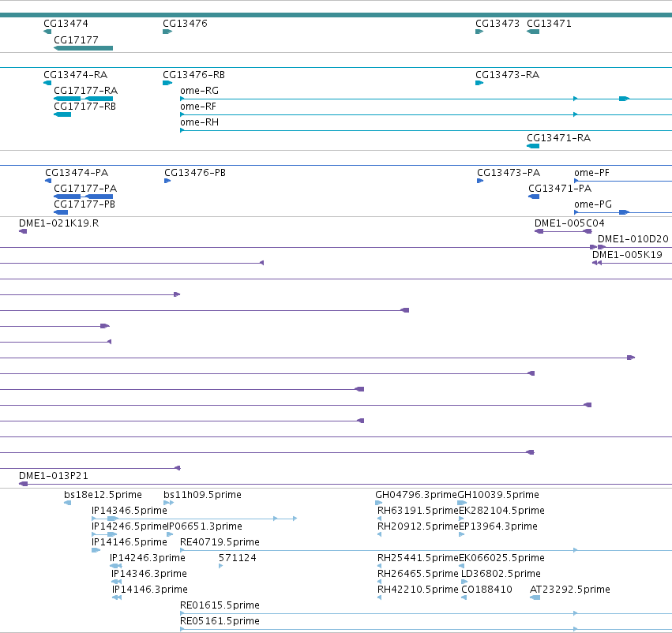Open EST RH20912.5prime
The image size is (672, 633).
tap(418, 526)
